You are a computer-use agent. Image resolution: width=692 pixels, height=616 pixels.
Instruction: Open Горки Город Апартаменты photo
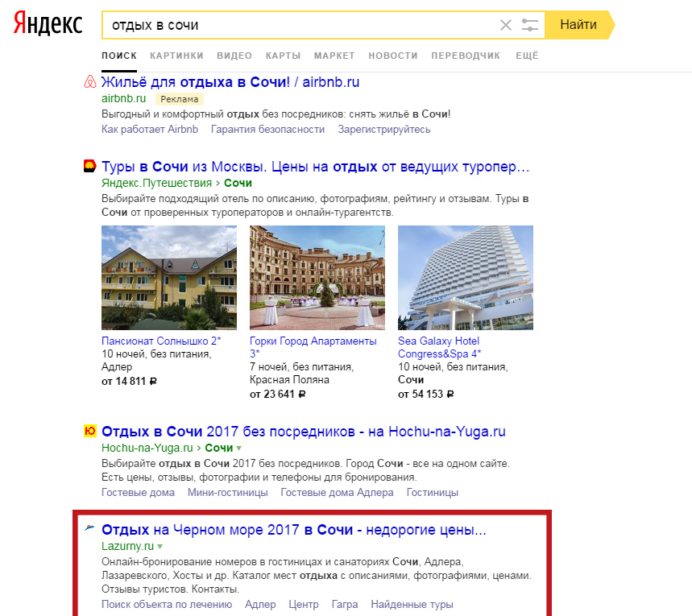coord(317,278)
